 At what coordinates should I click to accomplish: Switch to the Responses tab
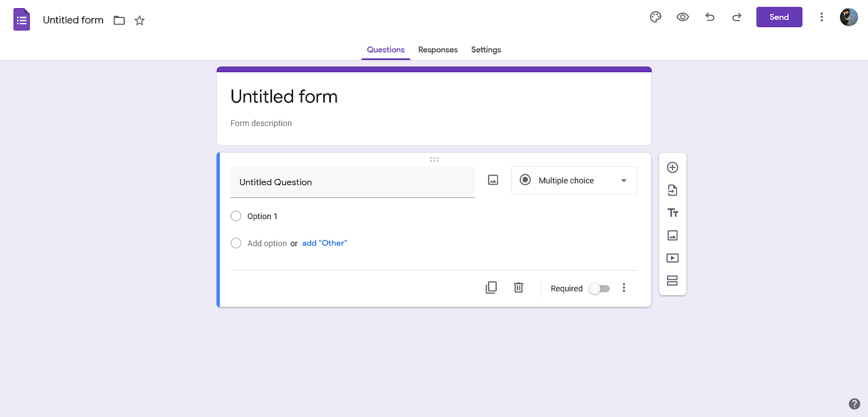(x=438, y=49)
